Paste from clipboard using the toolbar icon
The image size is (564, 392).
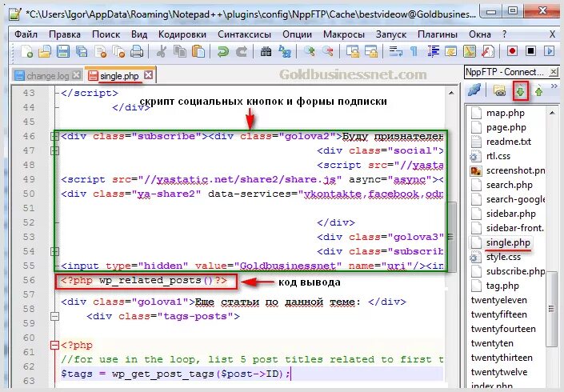pyautogui.click(x=198, y=51)
